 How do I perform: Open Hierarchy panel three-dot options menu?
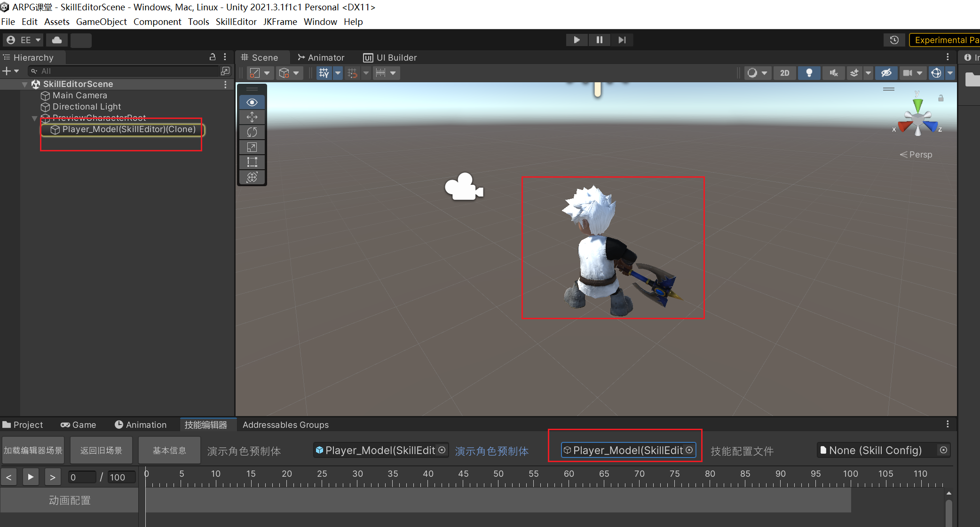pos(225,57)
